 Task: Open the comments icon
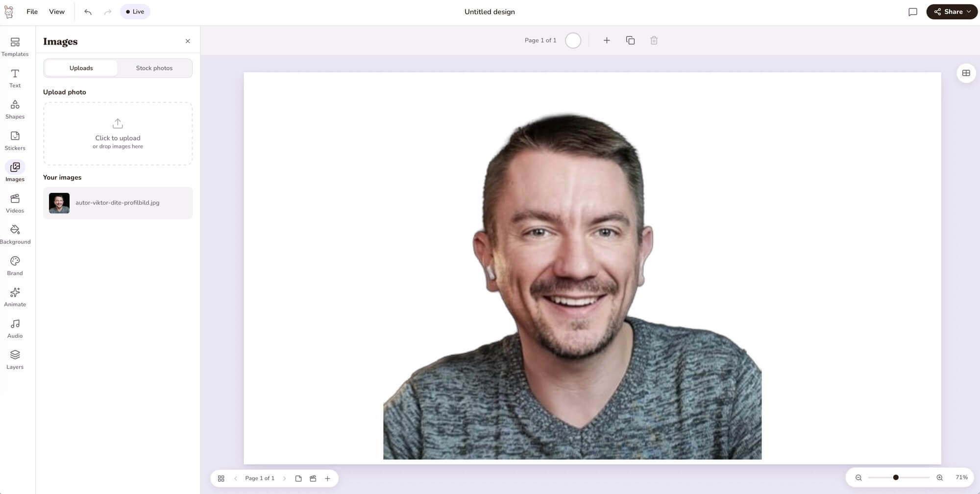coord(912,12)
